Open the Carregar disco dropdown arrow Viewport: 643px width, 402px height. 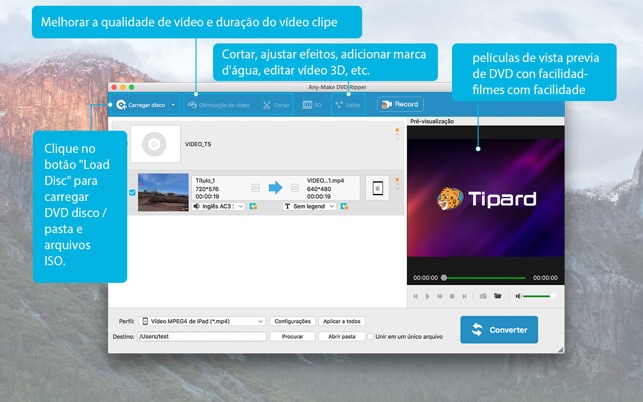pos(173,105)
